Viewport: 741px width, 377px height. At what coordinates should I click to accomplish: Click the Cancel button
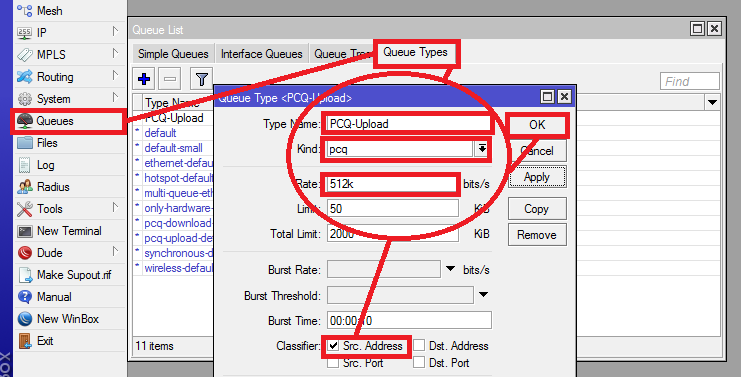click(537, 151)
